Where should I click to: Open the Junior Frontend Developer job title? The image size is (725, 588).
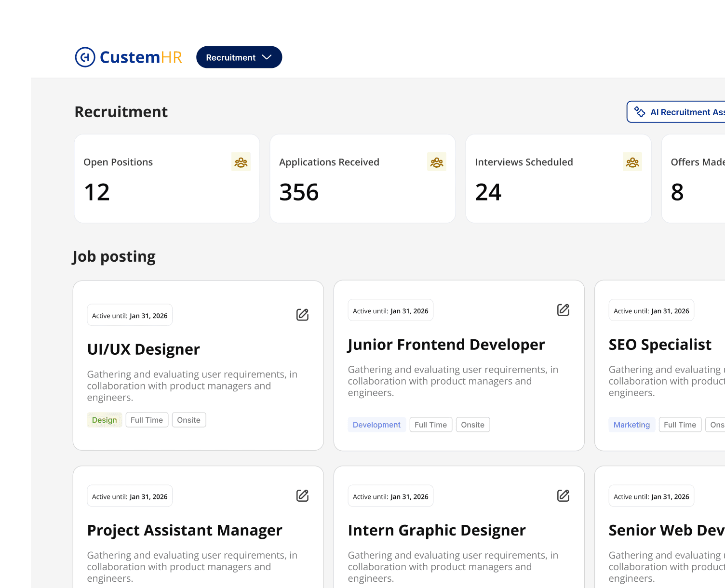coord(446,345)
